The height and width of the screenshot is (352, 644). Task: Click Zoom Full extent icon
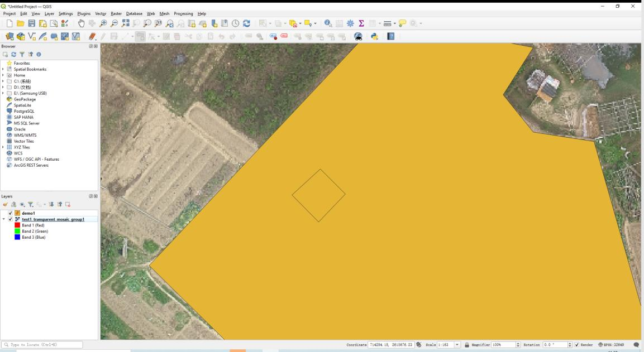[126, 23]
